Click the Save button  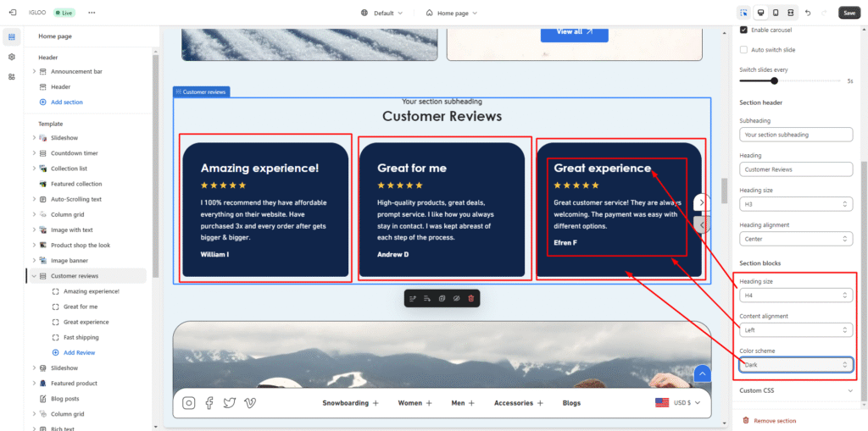pyautogui.click(x=849, y=13)
